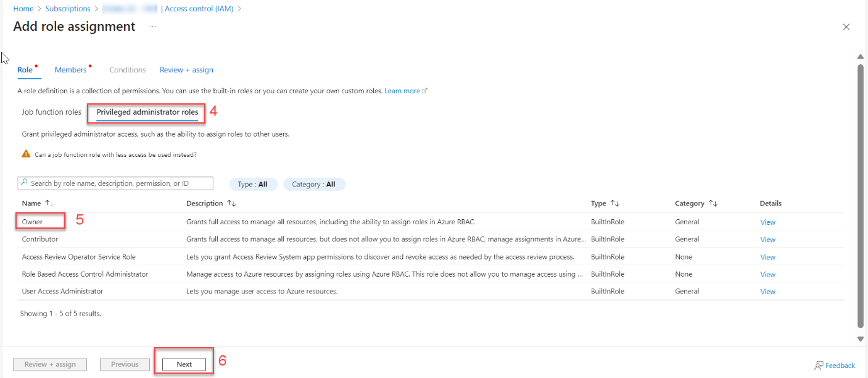Click 'Showing 1 - 5 of 5 results' text
The width and height of the screenshot is (868, 378).
pyautogui.click(x=60, y=313)
